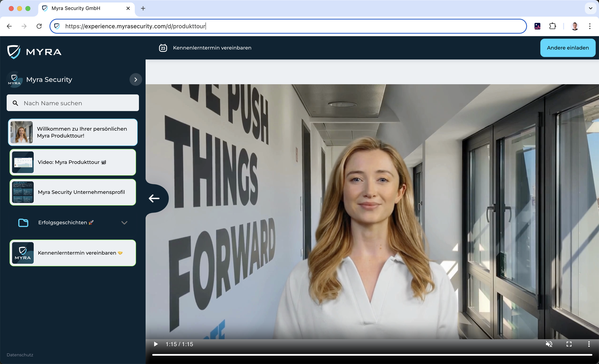The height and width of the screenshot is (364, 599).
Task: Play the welcome video
Action: tap(156, 344)
